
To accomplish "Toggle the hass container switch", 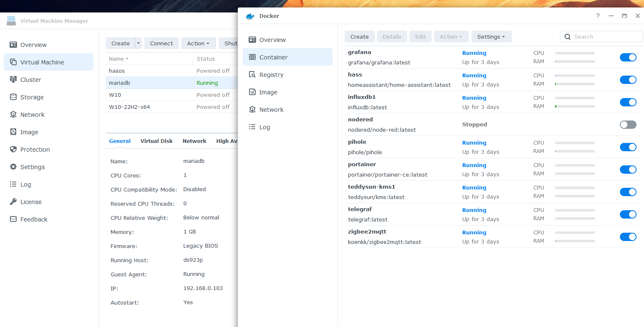I will pyautogui.click(x=628, y=80).
